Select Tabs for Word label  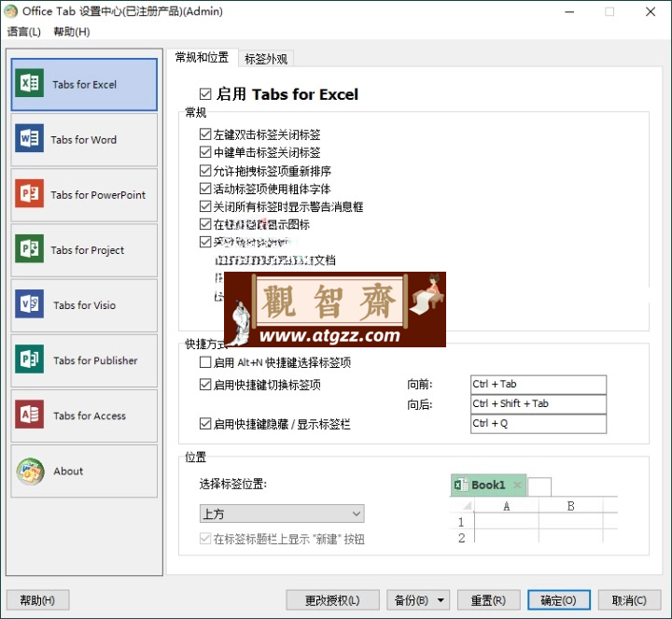[x=84, y=140]
